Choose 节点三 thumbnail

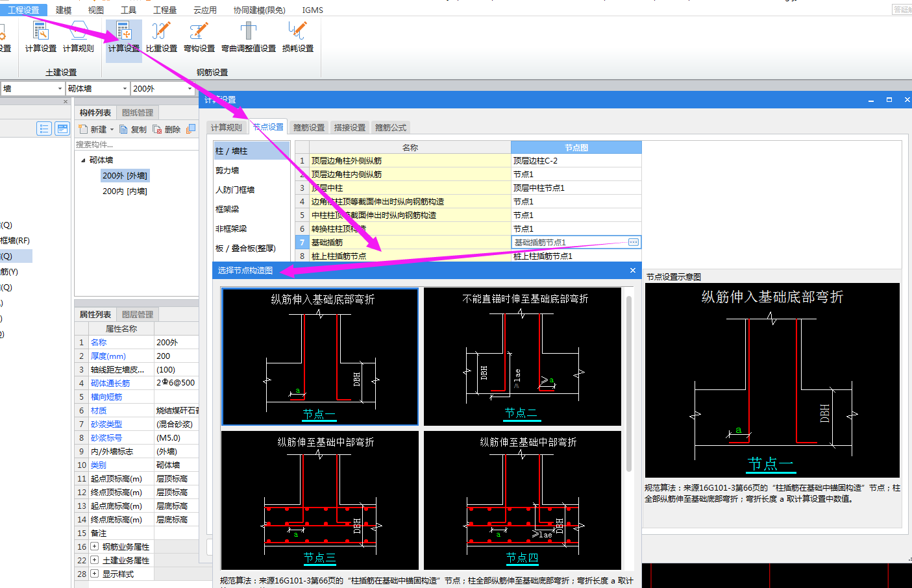coord(320,500)
